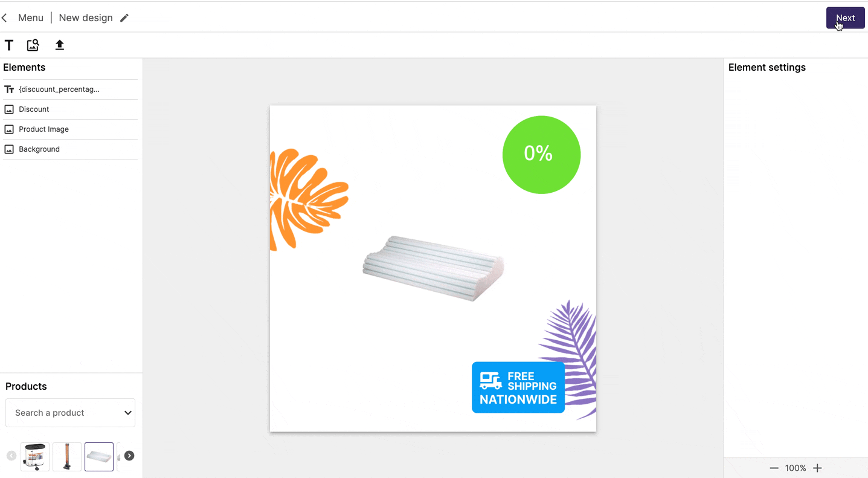
Task: Select the Product Image element
Action: pyautogui.click(x=71, y=129)
